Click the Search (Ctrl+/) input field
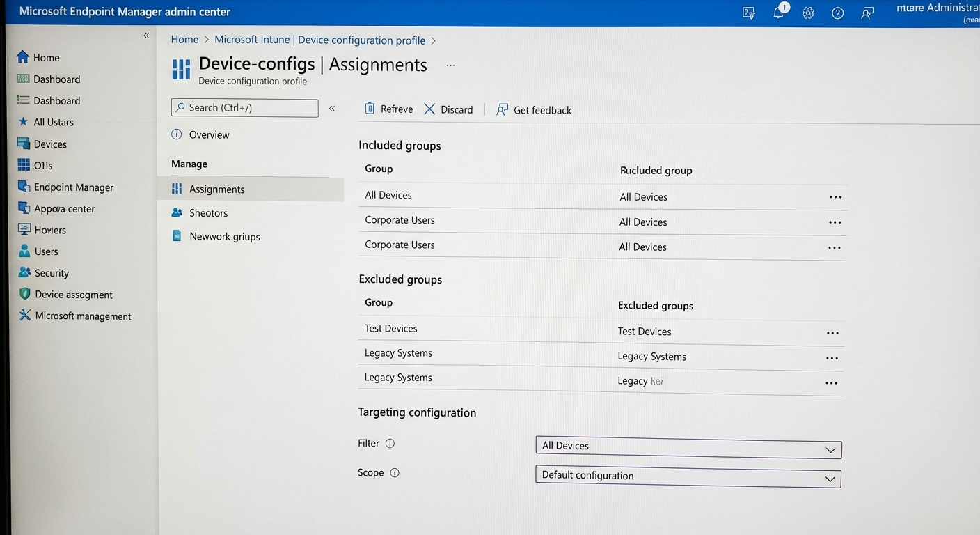 click(245, 108)
